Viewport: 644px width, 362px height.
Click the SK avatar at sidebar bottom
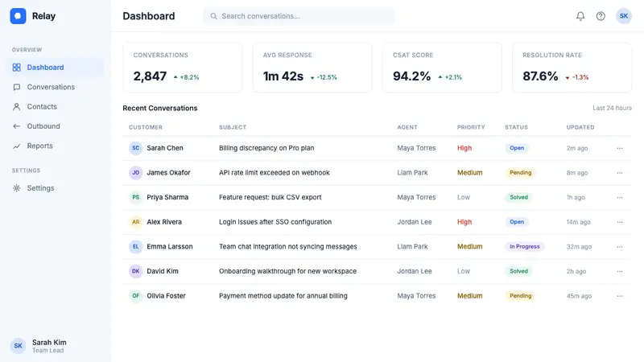click(18, 346)
